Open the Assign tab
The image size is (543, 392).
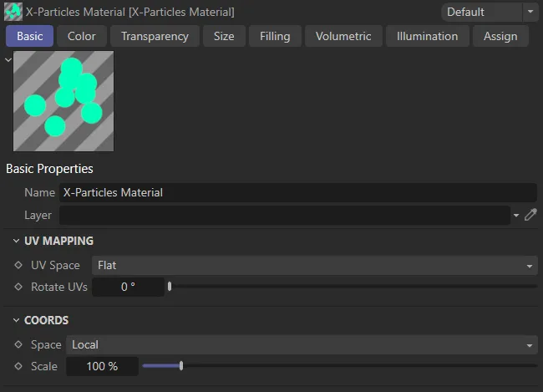500,36
